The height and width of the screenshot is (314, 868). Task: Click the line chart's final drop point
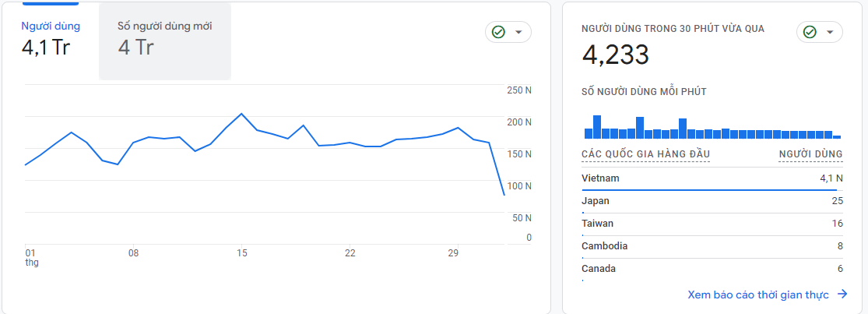504,195
